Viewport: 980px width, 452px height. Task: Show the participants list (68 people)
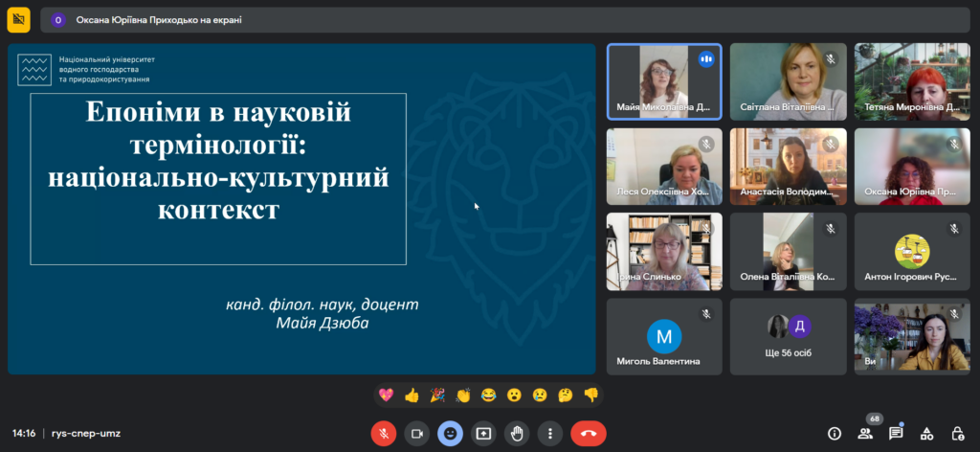coord(865,433)
